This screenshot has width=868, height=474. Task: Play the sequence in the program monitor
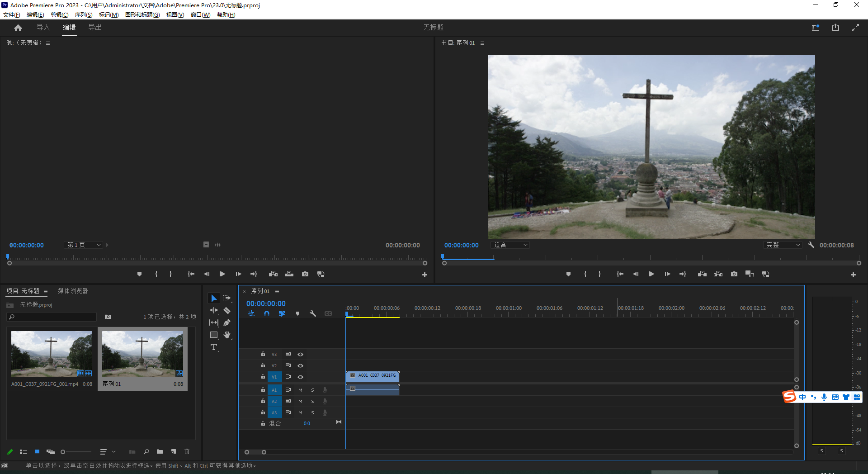pyautogui.click(x=651, y=274)
